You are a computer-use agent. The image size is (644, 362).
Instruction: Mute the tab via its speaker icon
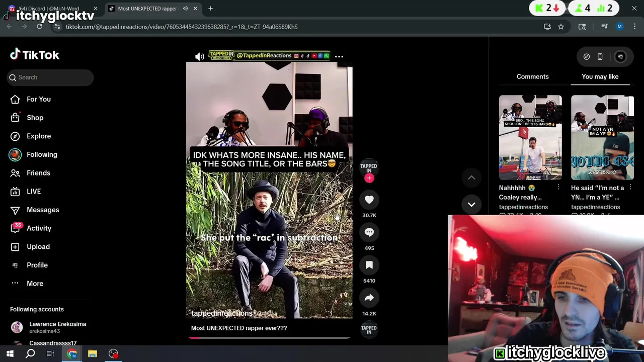pos(185,9)
